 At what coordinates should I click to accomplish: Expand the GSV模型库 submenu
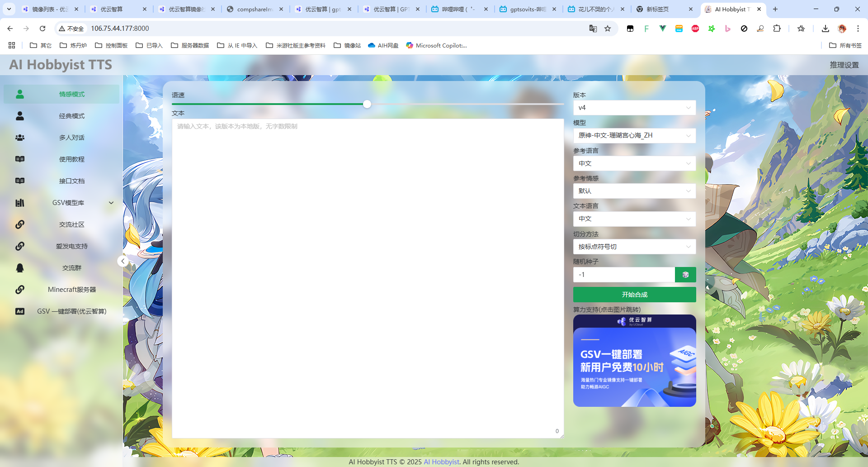tap(111, 203)
